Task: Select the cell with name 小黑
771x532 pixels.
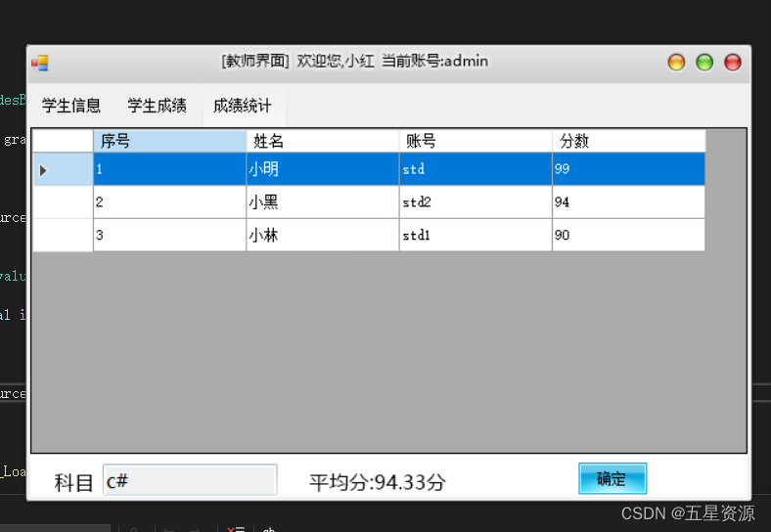Action: [323, 202]
